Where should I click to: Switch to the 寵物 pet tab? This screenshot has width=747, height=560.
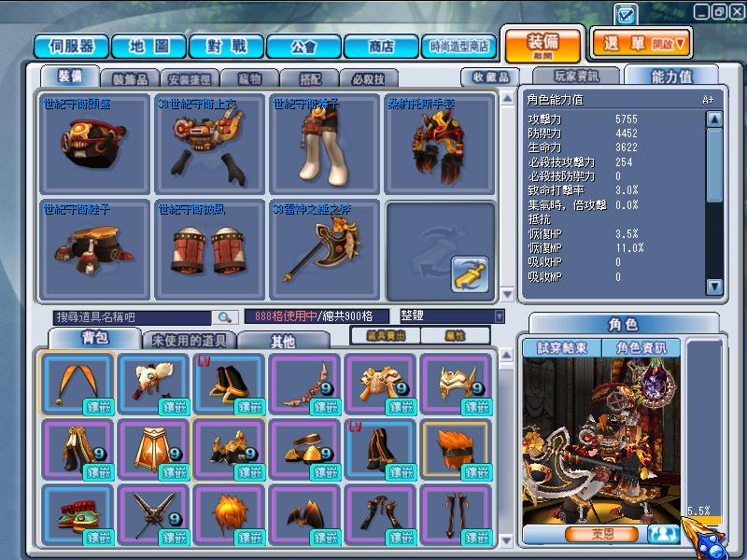tap(249, 79)
